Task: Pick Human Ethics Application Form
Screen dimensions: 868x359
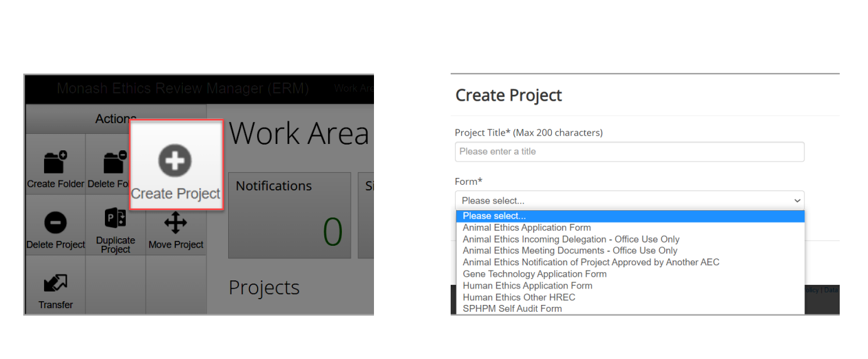Action: coord(527,285)
